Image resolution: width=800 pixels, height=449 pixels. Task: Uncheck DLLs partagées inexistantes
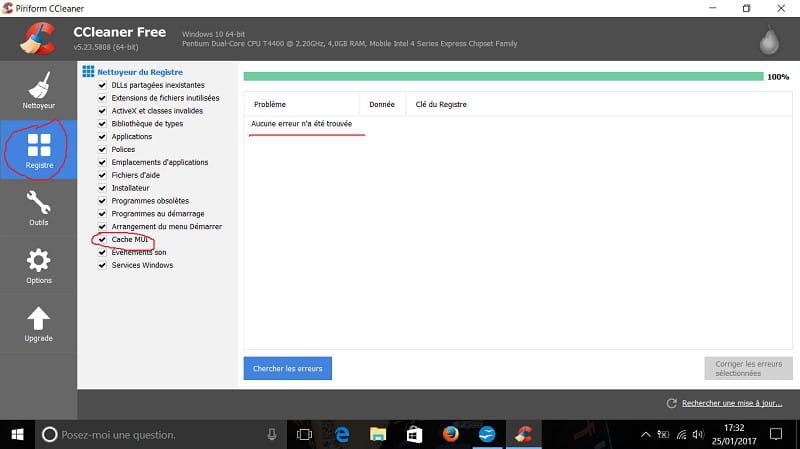[102, 85]
